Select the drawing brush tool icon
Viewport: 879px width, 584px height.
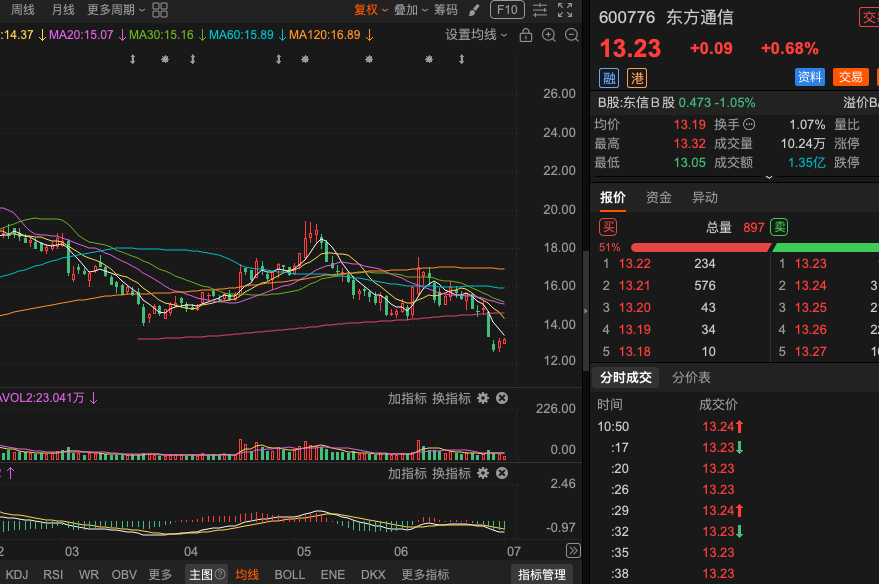474,10
